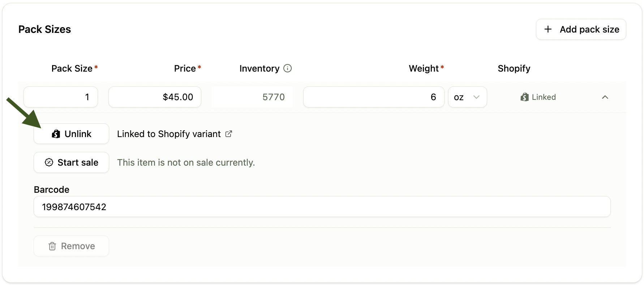The width and height of the screenshot is (644, 285).
Task: Unlink the Shopify variant
Action: point(71,134)
